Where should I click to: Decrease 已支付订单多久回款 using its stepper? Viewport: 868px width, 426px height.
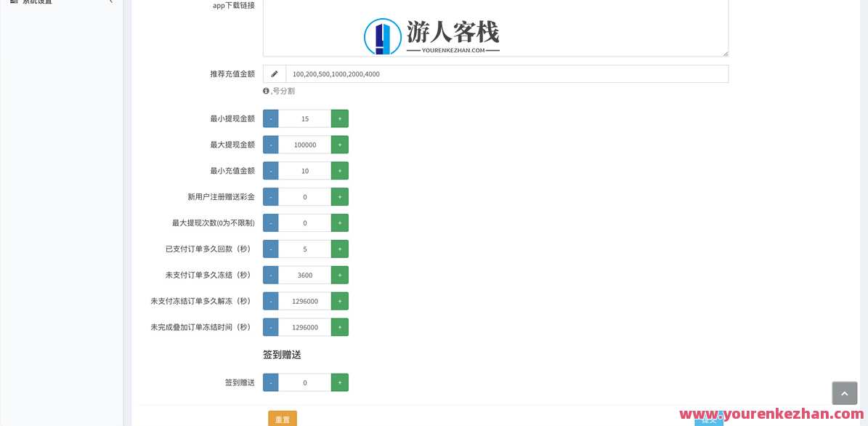[270, 249]
